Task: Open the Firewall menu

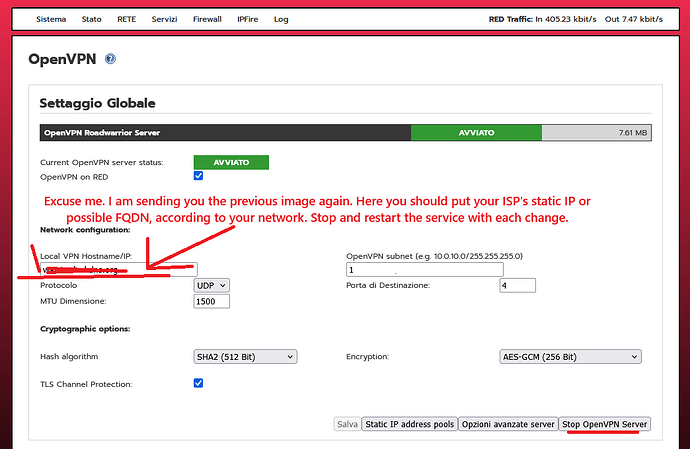Action: tap(207, 19)
